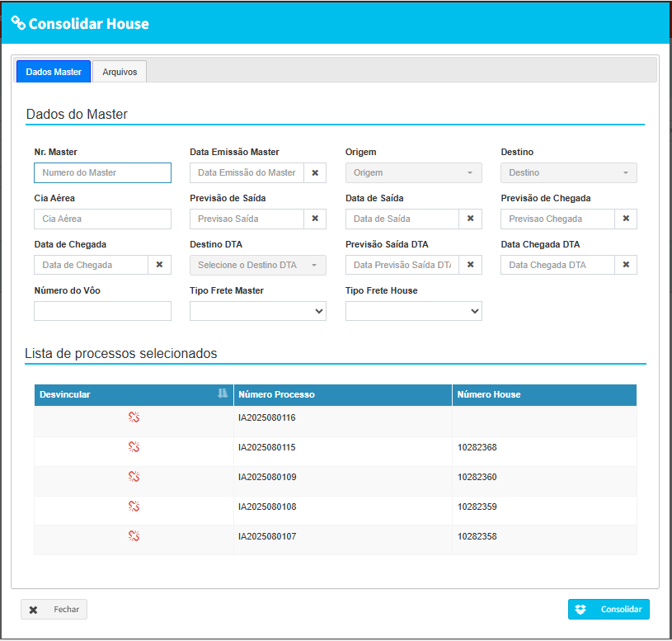672x641 pixels.
Task: Clear the Data Emissão Master date field
Action: (315, 172)
